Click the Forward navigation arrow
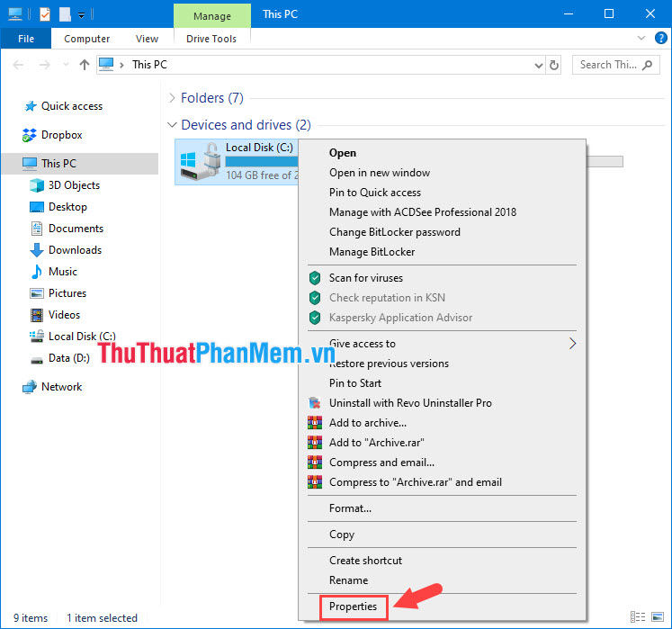Screen dimensions: 672x629 click(45, 65)
